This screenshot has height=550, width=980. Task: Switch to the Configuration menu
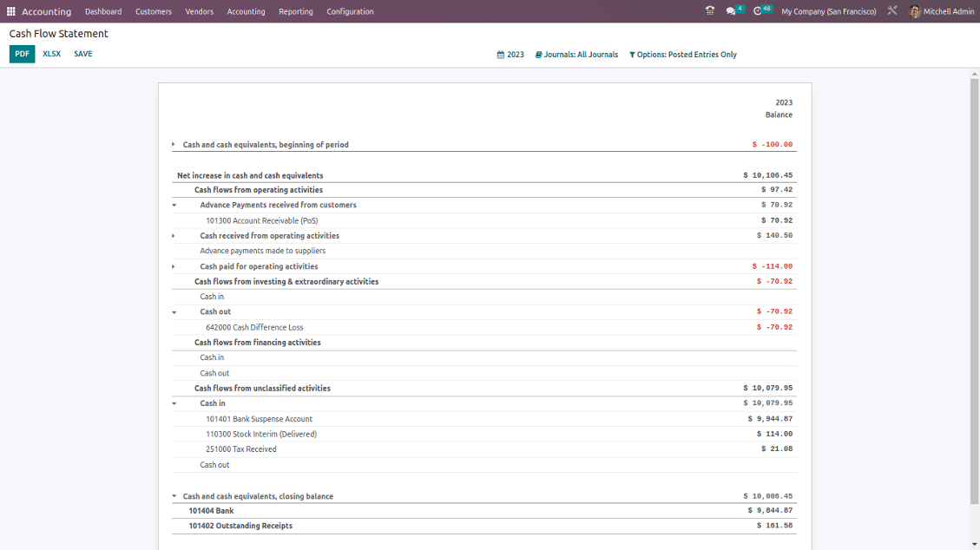(x=350, y=11)
